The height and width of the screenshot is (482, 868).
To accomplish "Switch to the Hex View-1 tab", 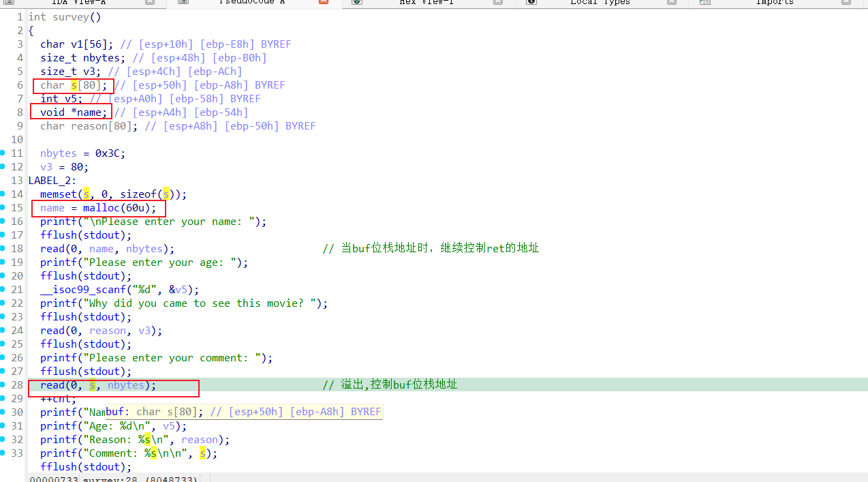I will coord(427,3).
